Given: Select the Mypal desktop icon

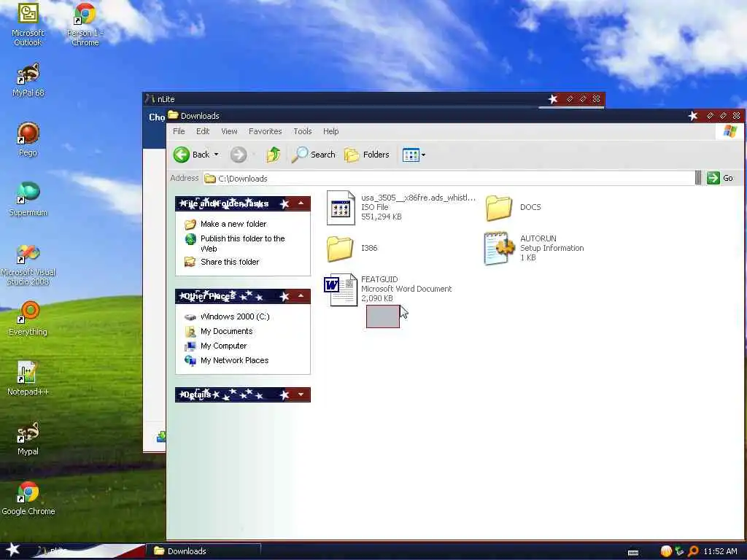Looking at the screenshot, I should point(28,438).
